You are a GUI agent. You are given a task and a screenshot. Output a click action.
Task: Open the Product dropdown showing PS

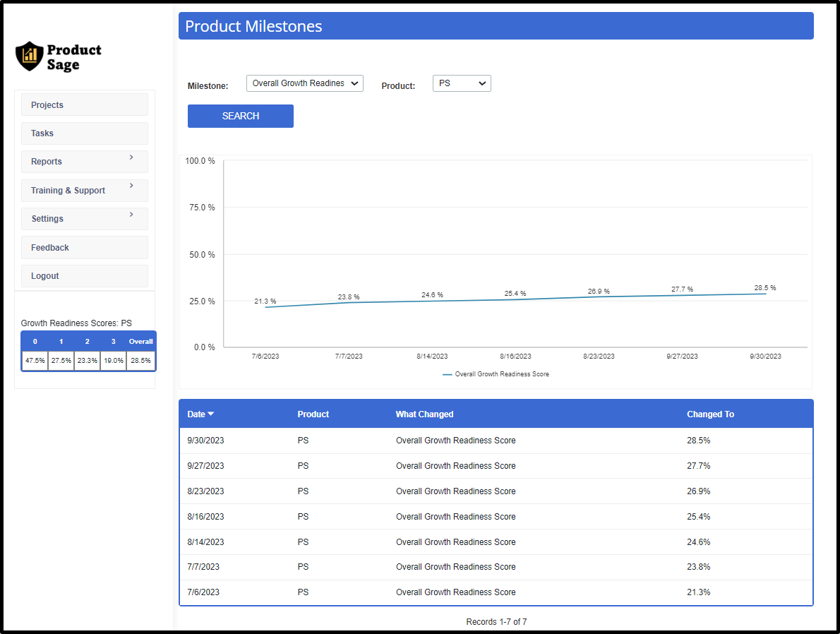(462, 83)
